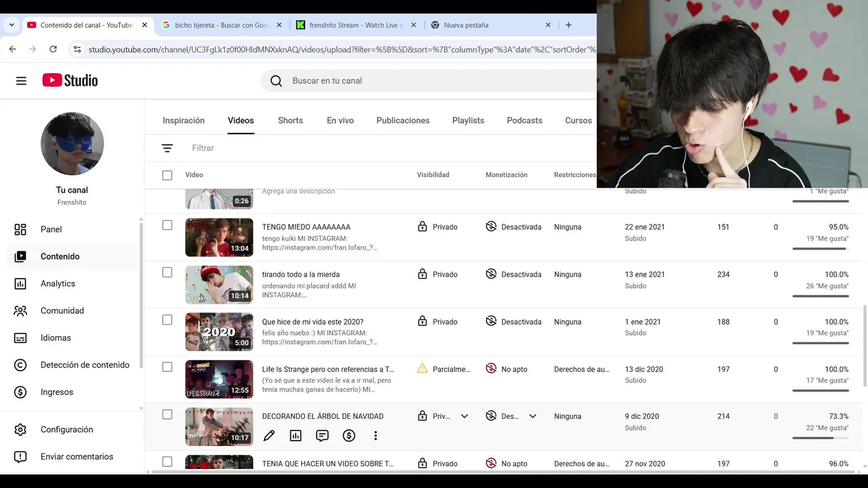Open the tirando todo a la mierda title

(301, 274)
